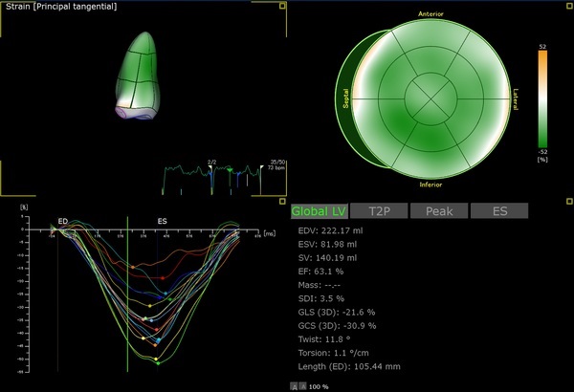Click the maximize square in the 3D view corner

point(283,7)
